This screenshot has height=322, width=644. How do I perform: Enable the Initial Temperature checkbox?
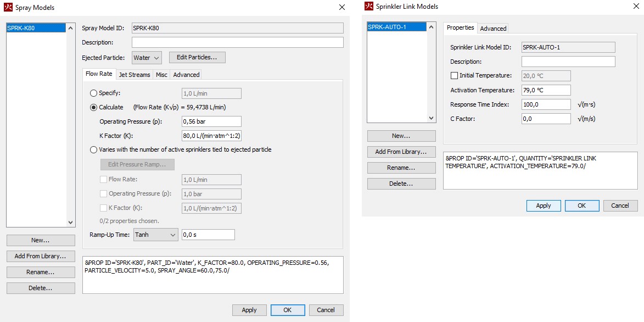click(454, 76)
